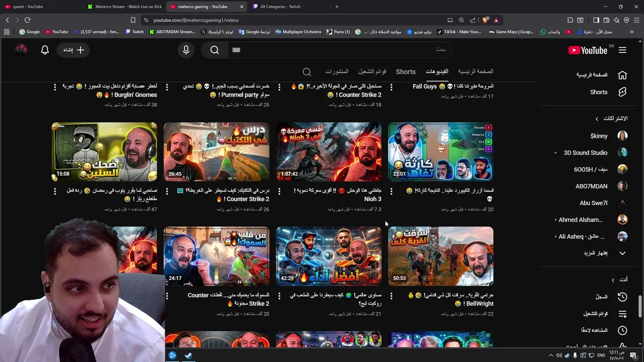Click the magnifier search button
Screen dimensions: 644x362
(x=215, y=50)
